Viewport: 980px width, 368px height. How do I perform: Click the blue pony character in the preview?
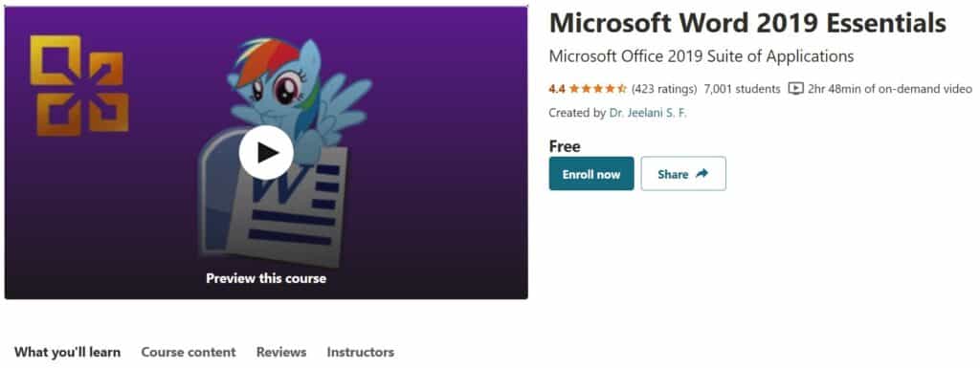[x=297, y=95]
